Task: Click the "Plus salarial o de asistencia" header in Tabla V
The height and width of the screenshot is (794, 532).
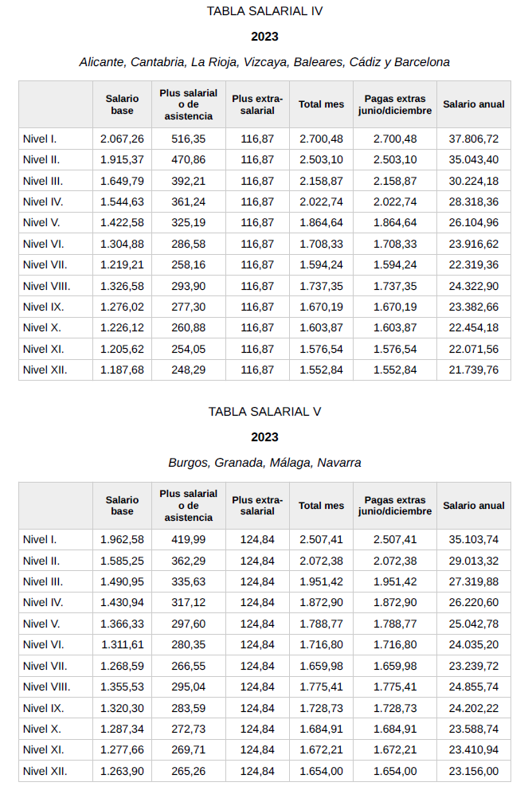Action: coord(189,506)
